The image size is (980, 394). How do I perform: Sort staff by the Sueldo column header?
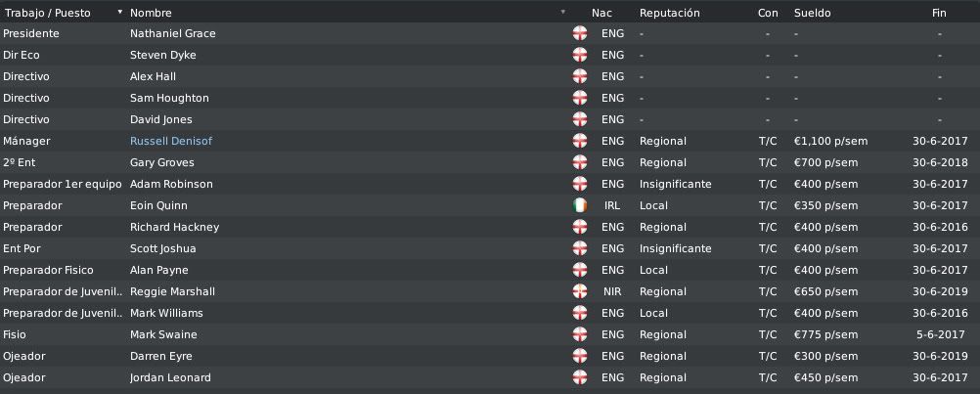coord(812,13)
